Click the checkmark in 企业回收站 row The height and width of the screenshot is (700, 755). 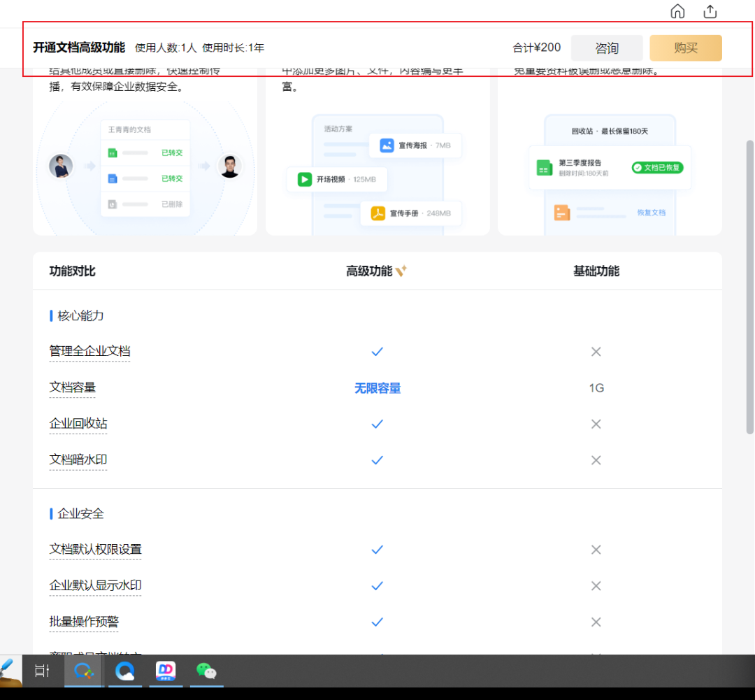(x=377, y=424)
